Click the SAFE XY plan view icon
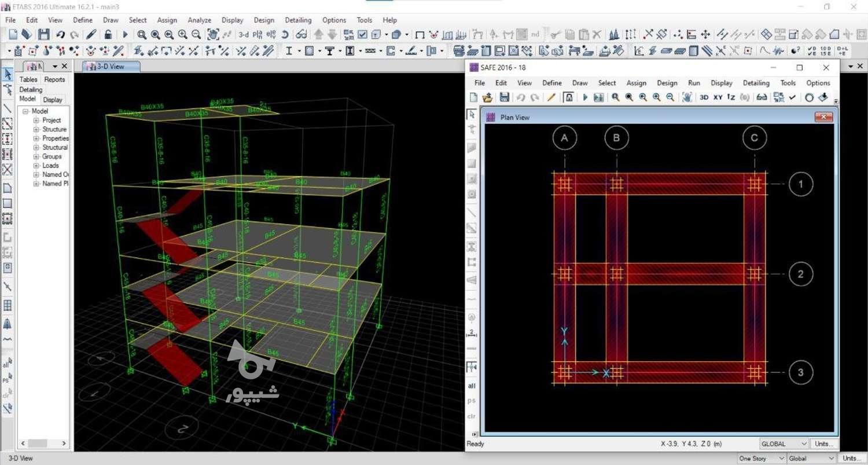 click(x=718, y=97)
